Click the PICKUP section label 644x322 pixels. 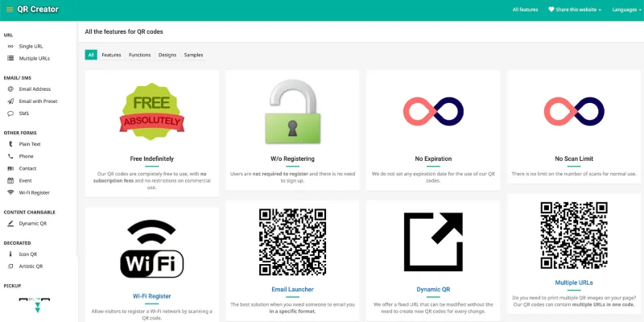coord(12,286)
